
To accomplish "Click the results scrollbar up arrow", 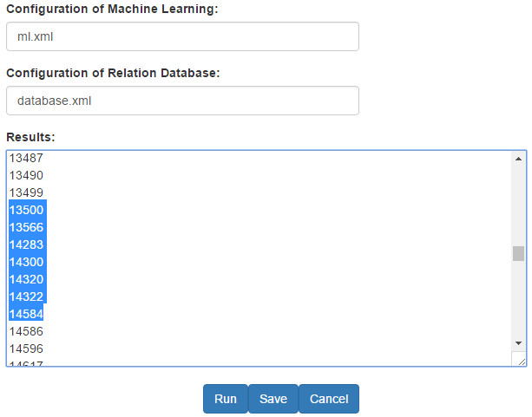I will coord(518,159).
